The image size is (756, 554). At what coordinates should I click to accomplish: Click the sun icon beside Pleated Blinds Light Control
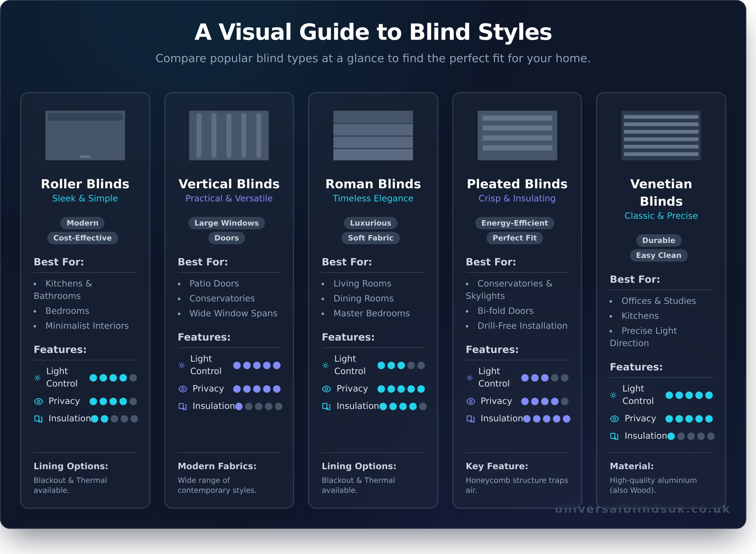tap(470, 378)
